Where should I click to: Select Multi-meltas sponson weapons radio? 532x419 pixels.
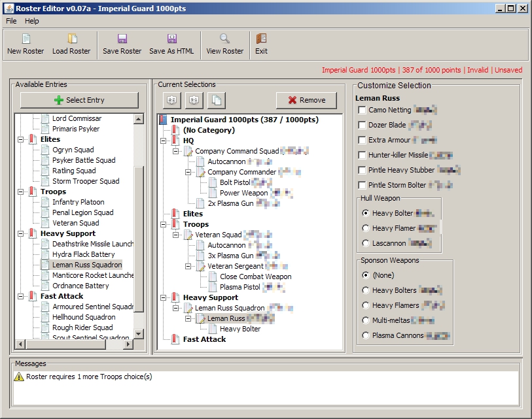click(365, 320)
